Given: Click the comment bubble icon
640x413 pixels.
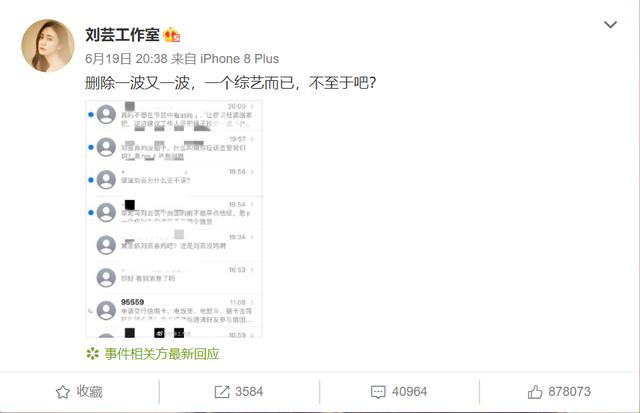Looking at the screenshot, I should point(378,392).
